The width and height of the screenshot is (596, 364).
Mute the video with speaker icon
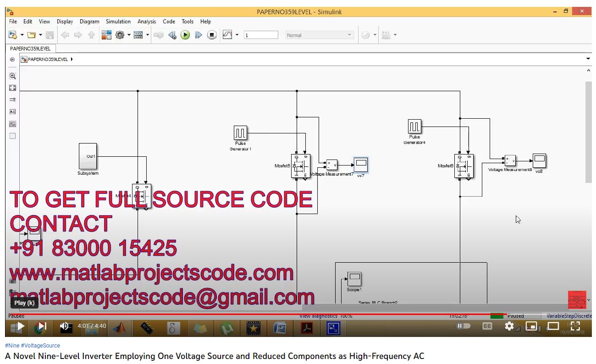[65, 326]
